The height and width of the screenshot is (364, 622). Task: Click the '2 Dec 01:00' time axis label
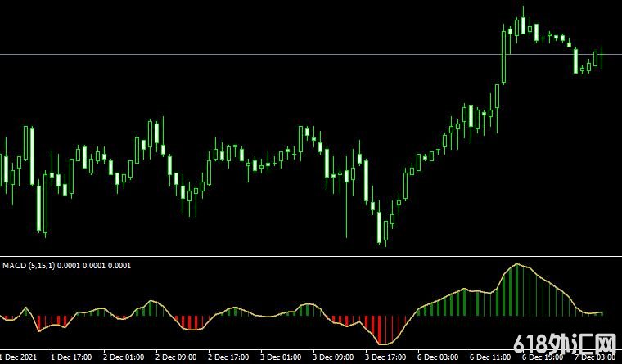click(124, 357)
